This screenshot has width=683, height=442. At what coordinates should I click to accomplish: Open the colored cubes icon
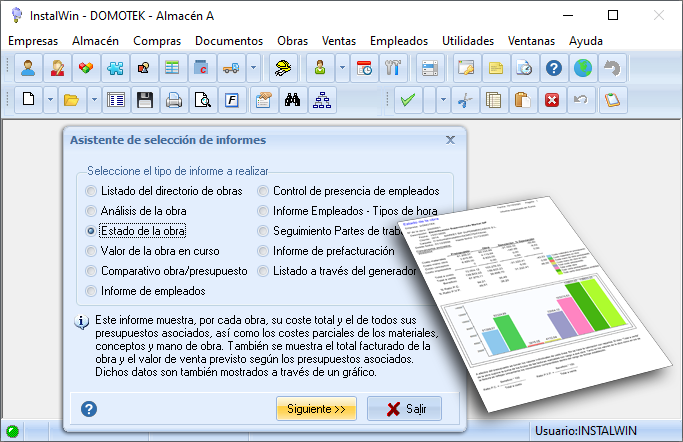86,68
